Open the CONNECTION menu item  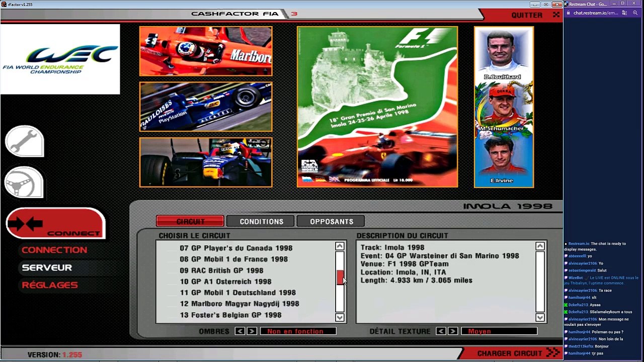pos(54,250)
